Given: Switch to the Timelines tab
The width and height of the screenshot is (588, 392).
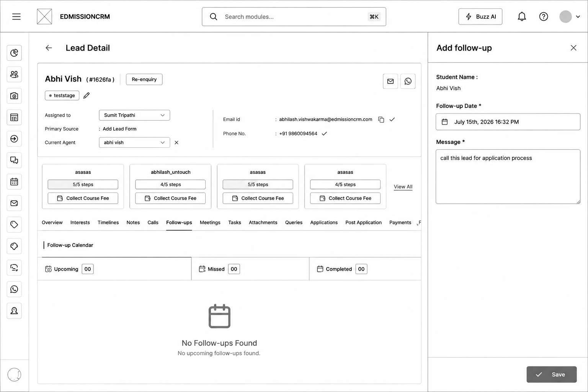Looking at the screenshot, I should (108, 222).
